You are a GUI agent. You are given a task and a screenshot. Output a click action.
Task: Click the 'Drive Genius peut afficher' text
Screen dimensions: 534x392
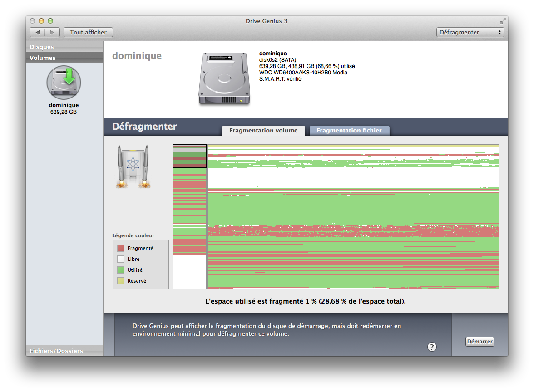[x=267, y=330]
